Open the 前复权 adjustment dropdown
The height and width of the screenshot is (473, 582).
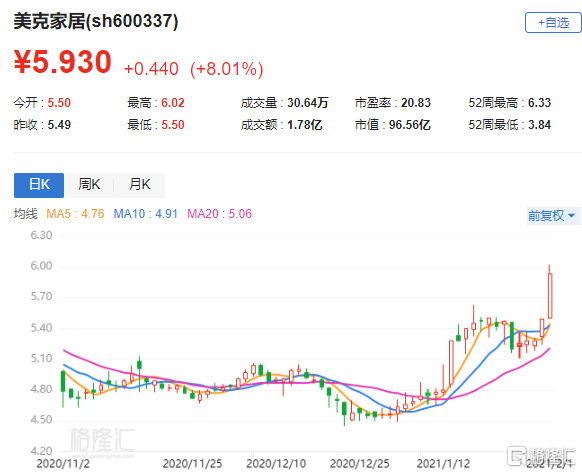552,216
